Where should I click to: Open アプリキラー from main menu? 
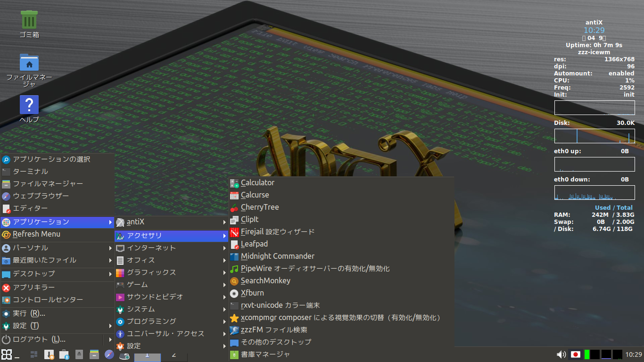58,288
